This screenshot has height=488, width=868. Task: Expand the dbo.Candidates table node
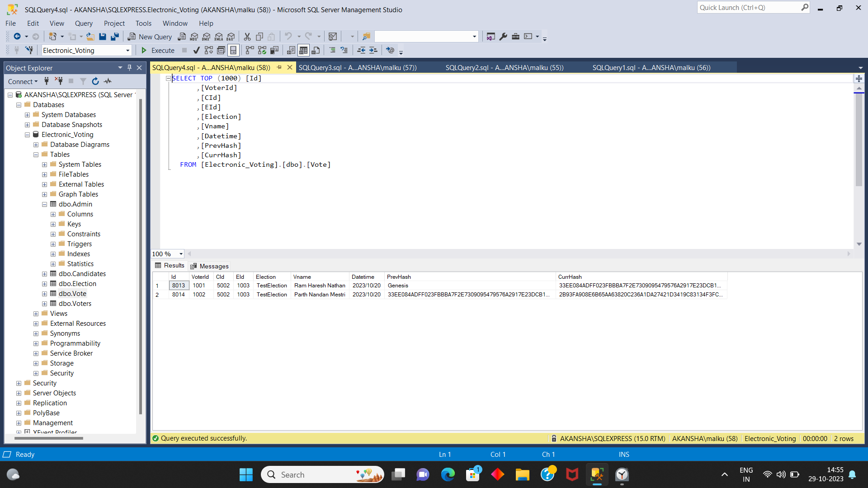click(x=44, y=274)
